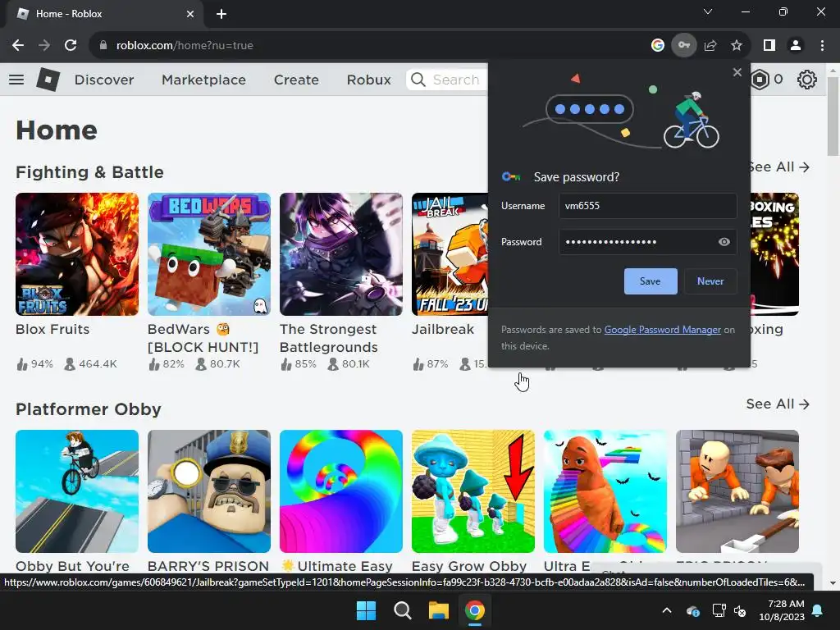Open the Robux menu item
The width and height of the screenshot is (840, 630).
tap(368, 80)
